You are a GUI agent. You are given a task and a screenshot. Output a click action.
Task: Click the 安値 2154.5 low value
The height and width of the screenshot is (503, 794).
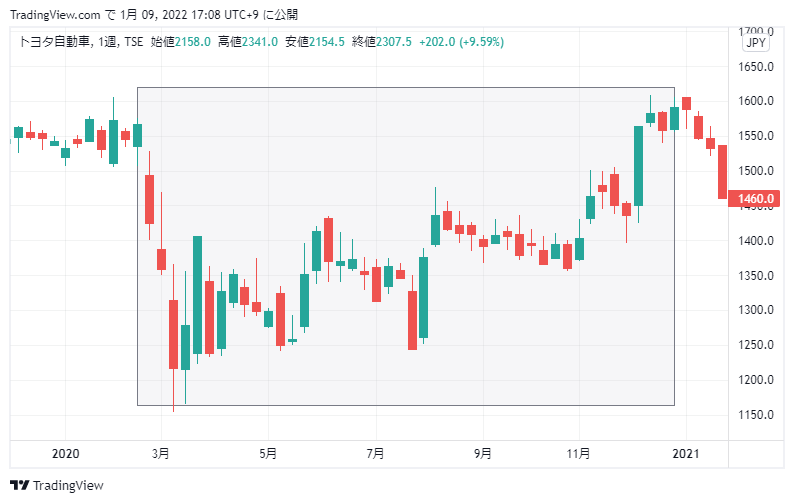[314, 42]
